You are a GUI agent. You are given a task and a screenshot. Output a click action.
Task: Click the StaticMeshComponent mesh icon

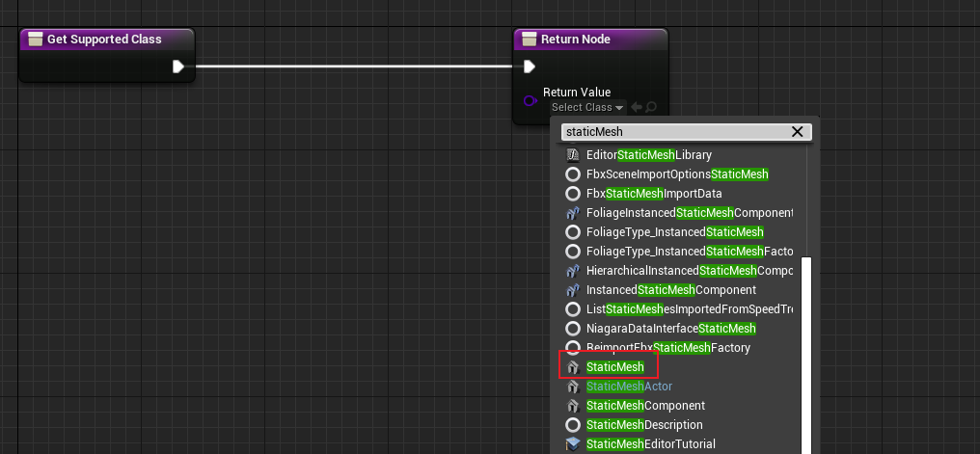(x=573, y=406)
